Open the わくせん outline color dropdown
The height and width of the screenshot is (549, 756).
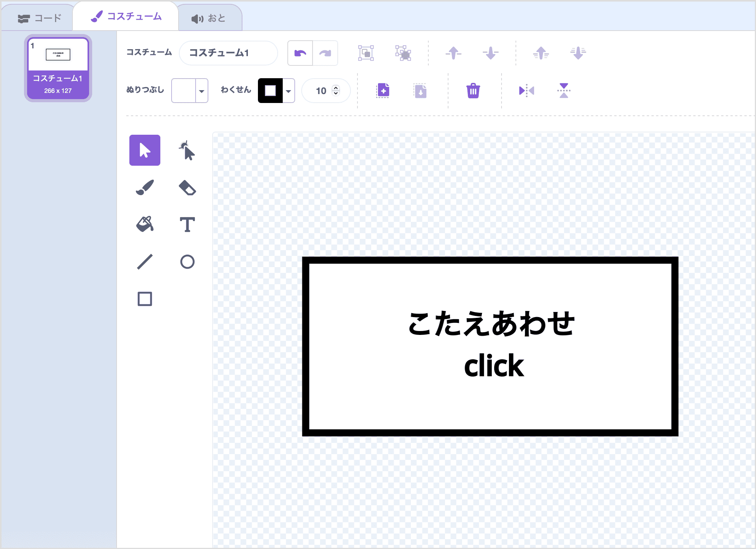(x=288, y=91)
